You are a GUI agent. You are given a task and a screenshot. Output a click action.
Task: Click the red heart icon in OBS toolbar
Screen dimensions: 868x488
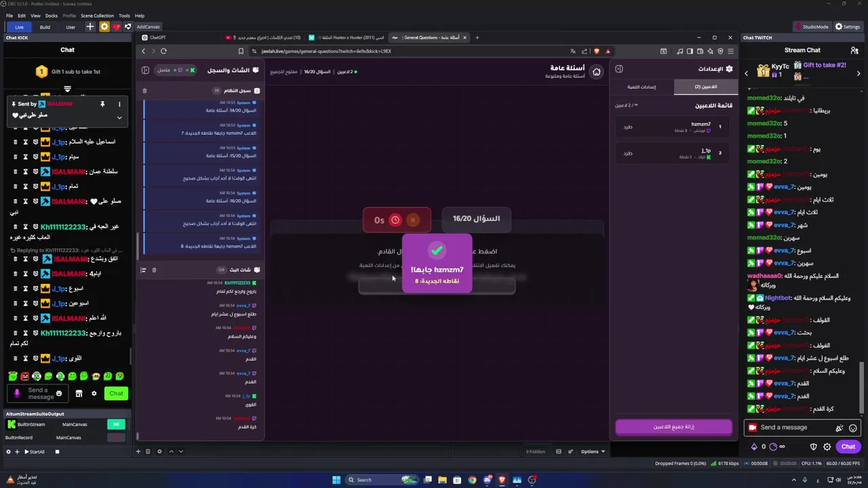pyautogui.click(x=116, y=27)
